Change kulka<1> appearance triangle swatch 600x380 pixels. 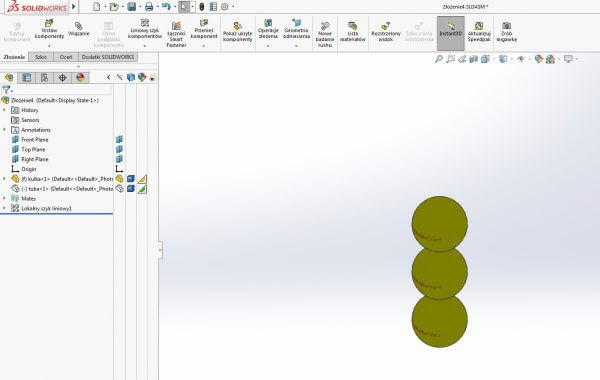(142, 179)
